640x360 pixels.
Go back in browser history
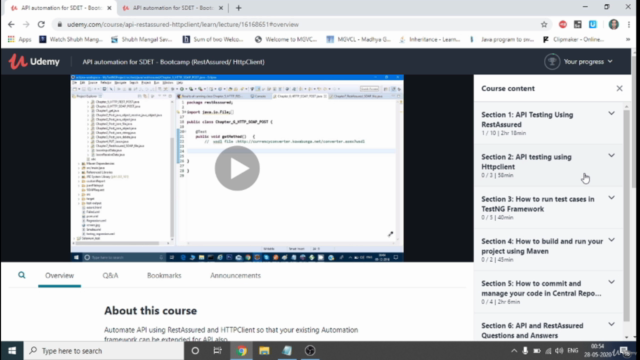[11, 24]
